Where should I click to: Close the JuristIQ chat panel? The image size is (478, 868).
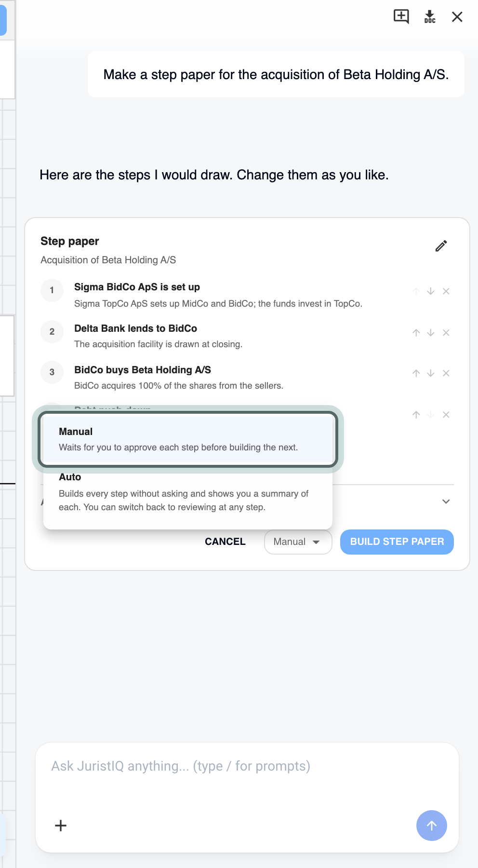[457, 17]
